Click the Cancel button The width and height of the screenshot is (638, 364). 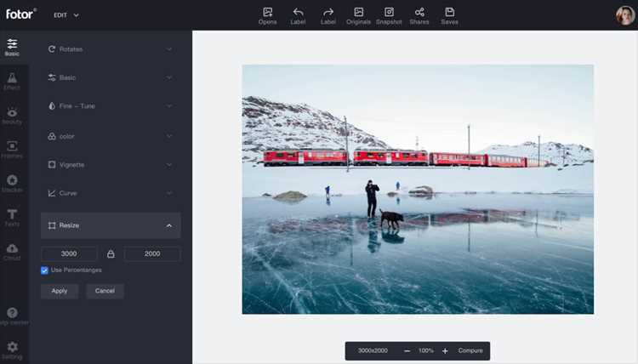(105, 291)
